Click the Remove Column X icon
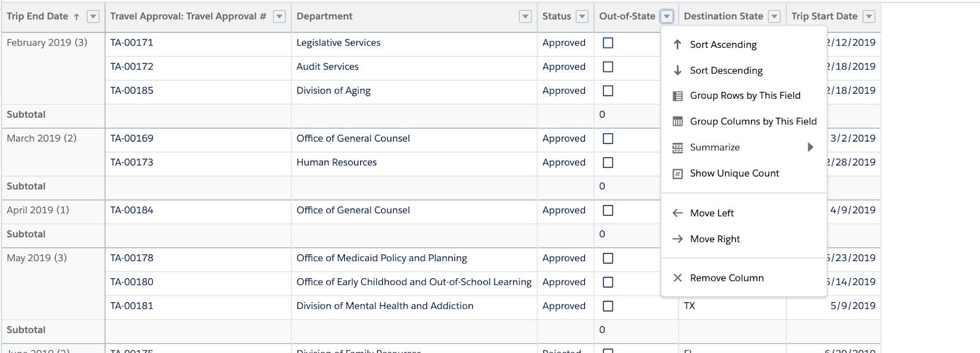 pos(677,278)
